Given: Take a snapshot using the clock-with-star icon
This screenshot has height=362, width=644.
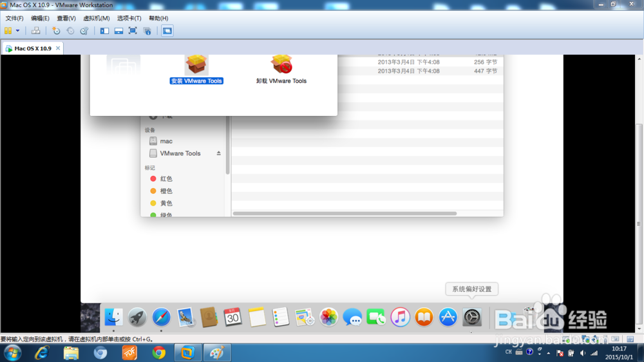Looking at the screenshot, I should point(56,31).
